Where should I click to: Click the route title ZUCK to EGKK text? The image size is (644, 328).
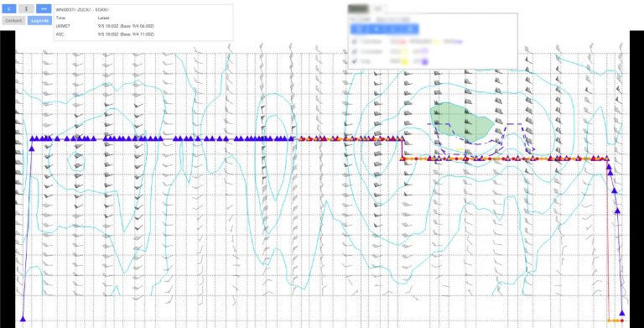pos(82,9)
